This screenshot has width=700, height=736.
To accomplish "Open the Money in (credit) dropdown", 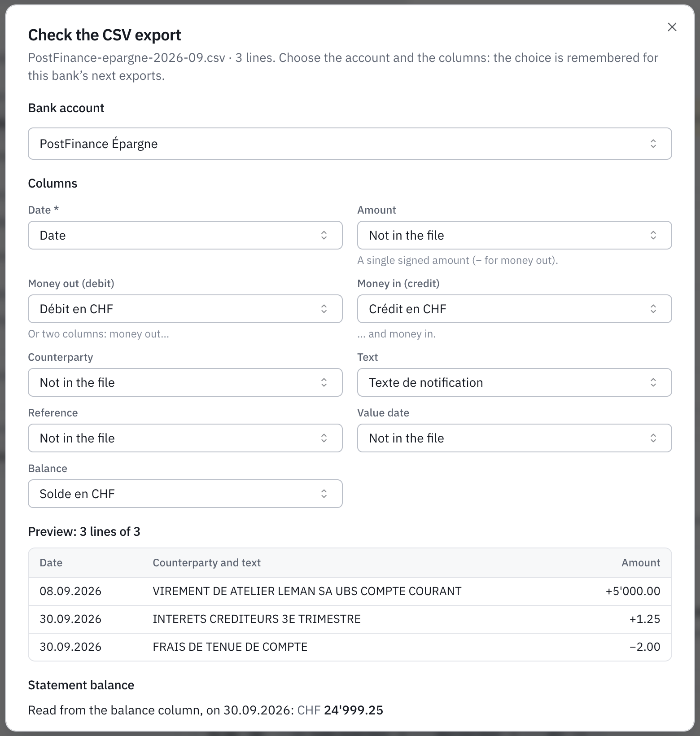I will point(515,309).
